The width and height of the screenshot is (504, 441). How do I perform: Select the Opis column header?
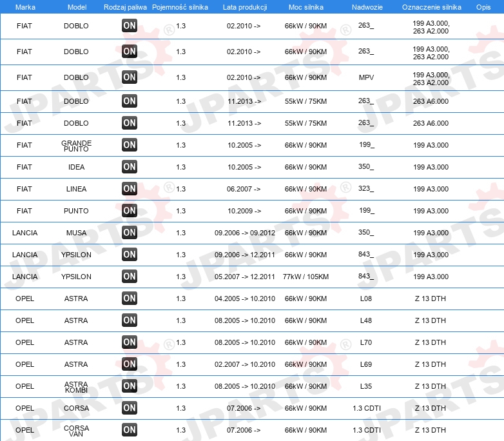tap(483, 7)
